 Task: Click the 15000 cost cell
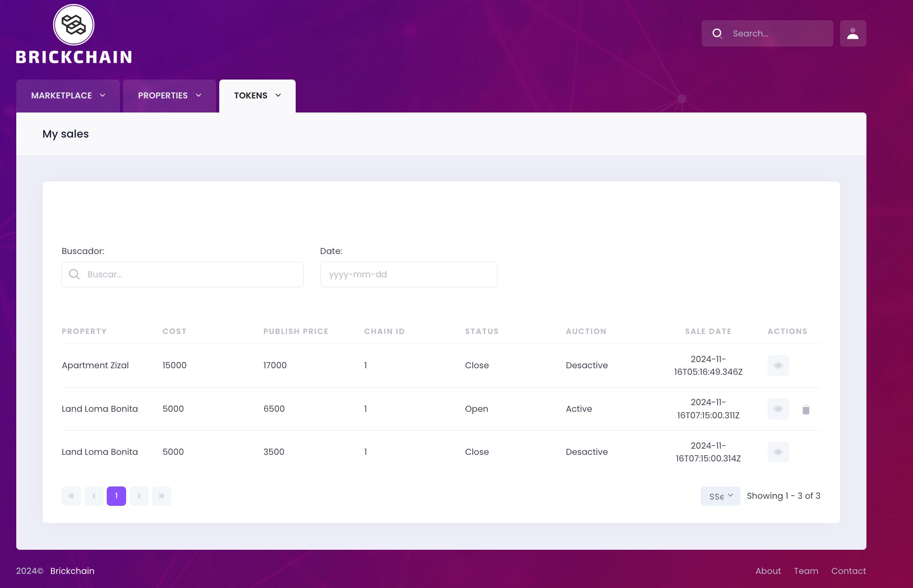(174, 365)
